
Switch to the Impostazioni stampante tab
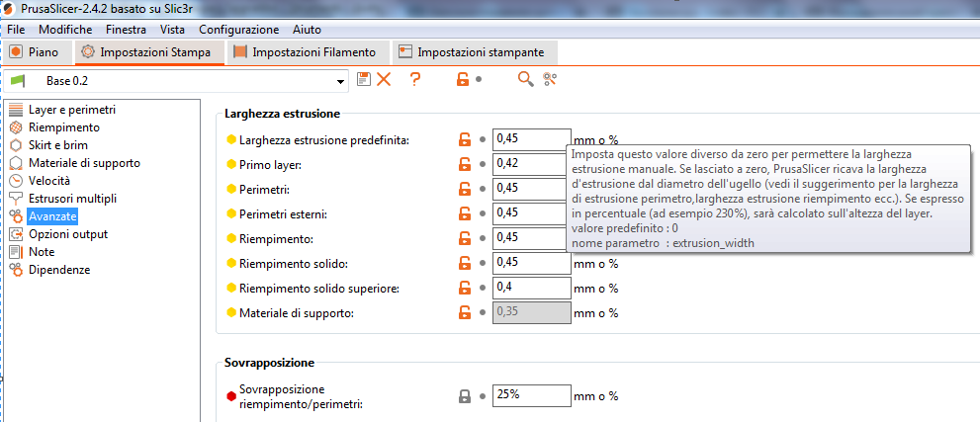pos(475,52)
